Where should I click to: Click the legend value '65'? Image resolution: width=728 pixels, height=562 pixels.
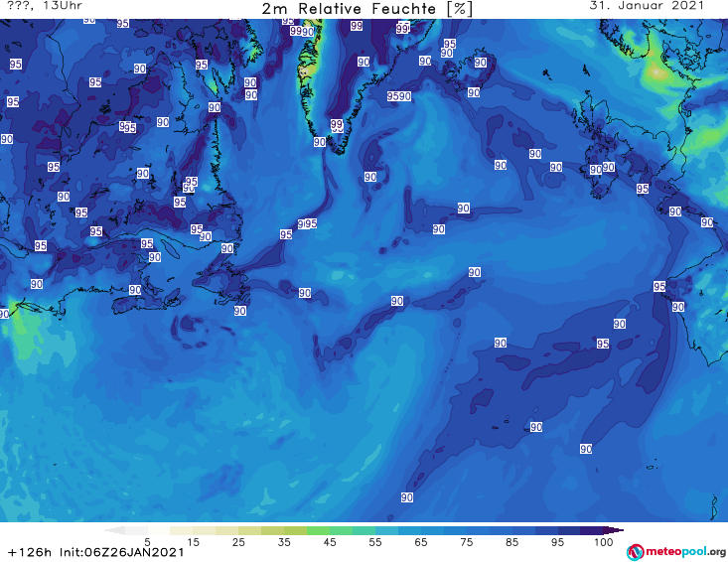(x=421, y=542)
